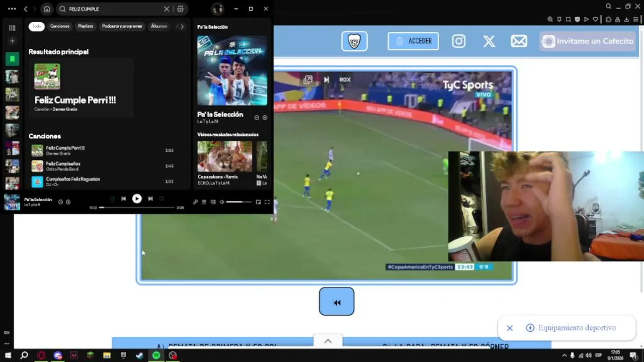
Task: Open Copacabana - Remix video thumbnail
Action: tap(225, 156)
